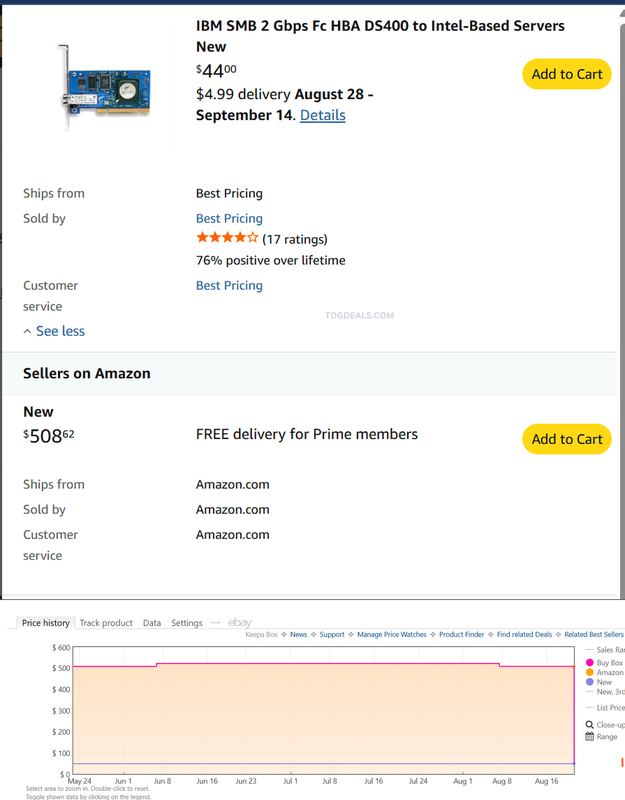Click the Close-up magnifier icon
Screen dimensions: 625x800
(x=589, y=724)
